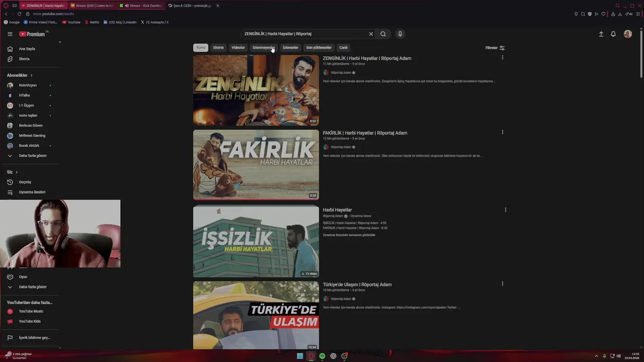Click the Opera AI button in toolbar
The width and height of the screenshot is (644, 362).
click(629, 14)
